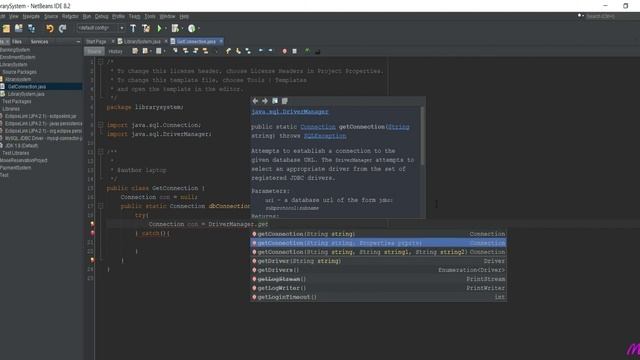Screen dimensions: 640x360
Task: Collapse the class Javadoc comment fold
Action: (x=100, y=152)
